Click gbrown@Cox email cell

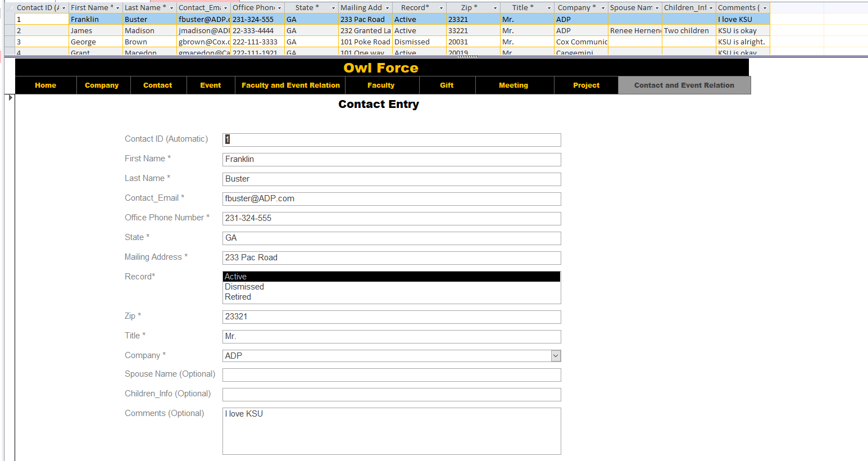coord(203,42)
